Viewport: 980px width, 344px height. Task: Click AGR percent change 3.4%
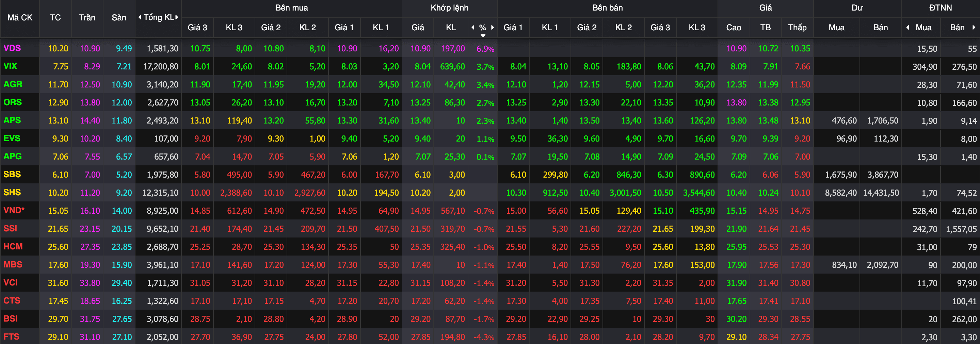click(485, 85)
